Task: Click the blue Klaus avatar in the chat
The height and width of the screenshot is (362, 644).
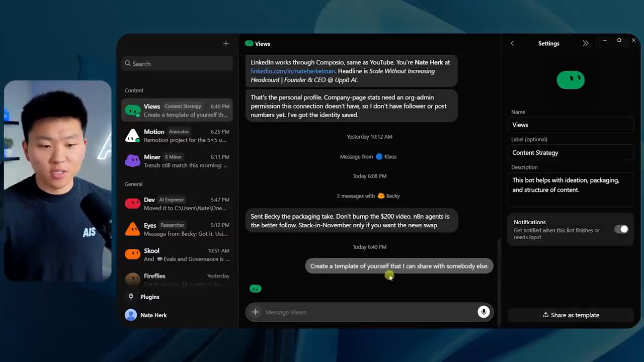Action: [x=379, y=156]
